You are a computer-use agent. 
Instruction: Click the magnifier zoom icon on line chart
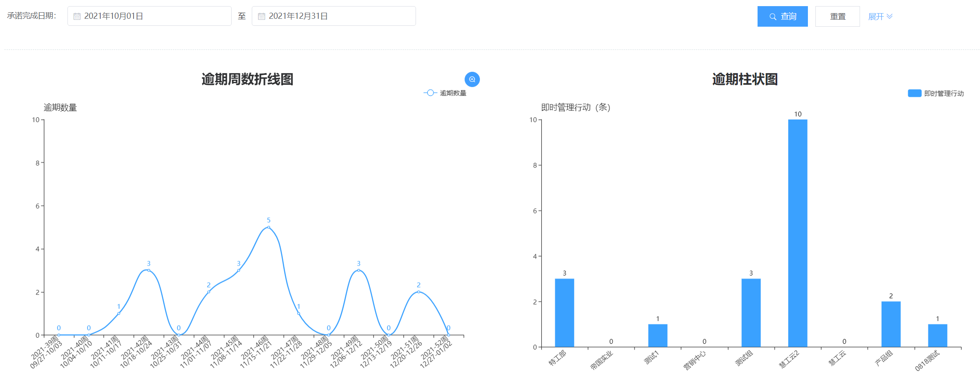coord(472,79)
